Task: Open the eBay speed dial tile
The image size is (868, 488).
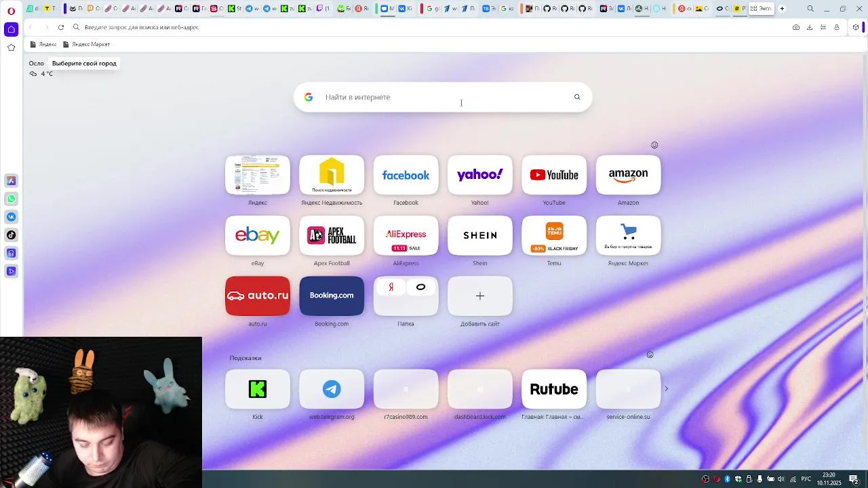Action: click(258, 235)
